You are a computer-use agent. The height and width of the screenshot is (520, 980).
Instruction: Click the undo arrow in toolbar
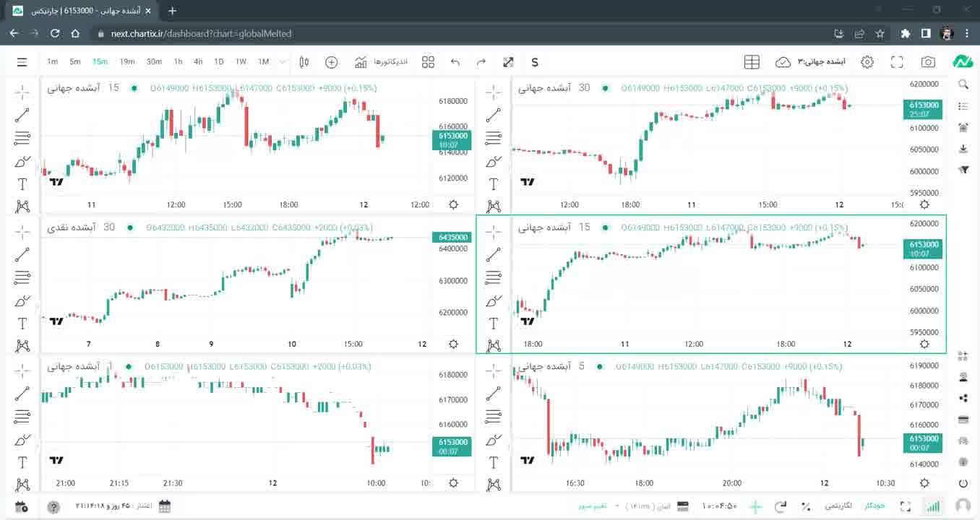[x=455, y=62]
